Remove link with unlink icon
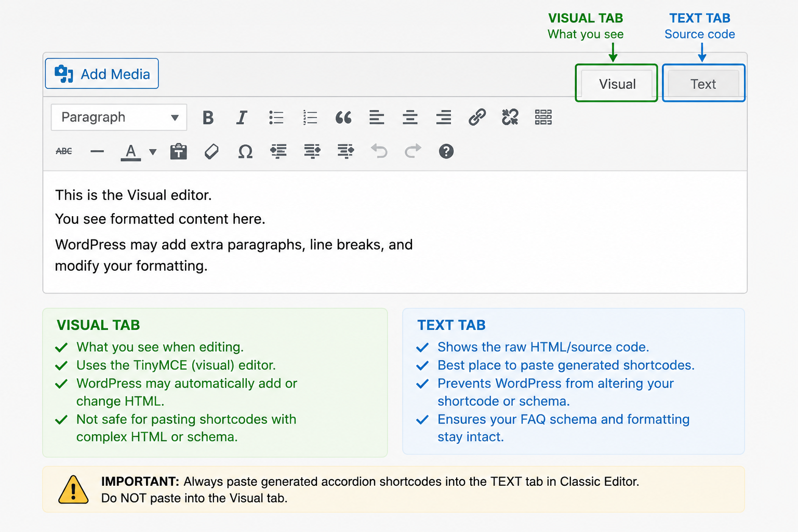798x532 pixels. (x=510, y=117)
